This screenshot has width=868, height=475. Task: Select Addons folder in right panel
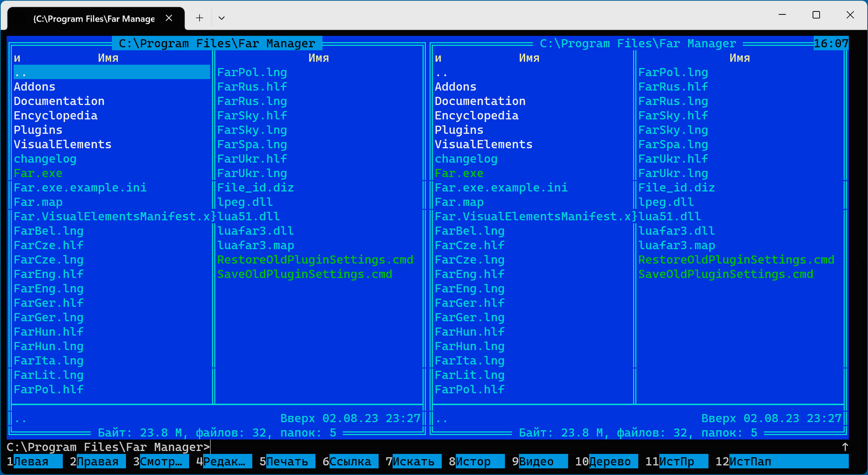tap(456, 87)
